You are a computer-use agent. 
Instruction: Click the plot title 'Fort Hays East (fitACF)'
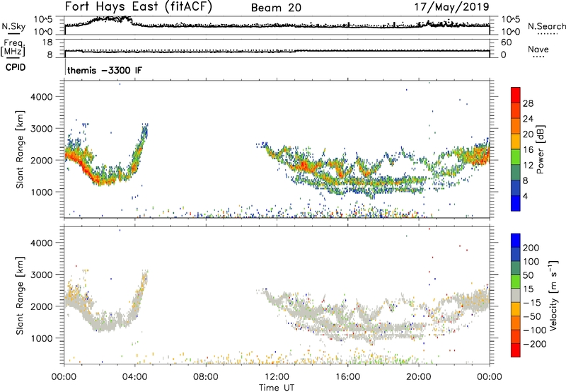(138, 6)
